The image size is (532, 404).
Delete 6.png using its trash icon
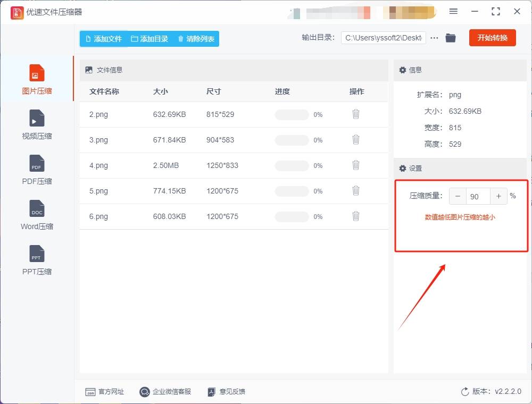pos(355,216)
